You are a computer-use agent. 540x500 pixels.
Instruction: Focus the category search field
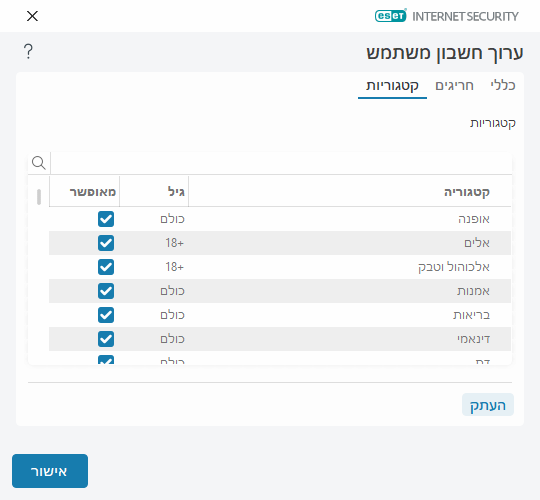pyautogui.click(x=281, y=163)
